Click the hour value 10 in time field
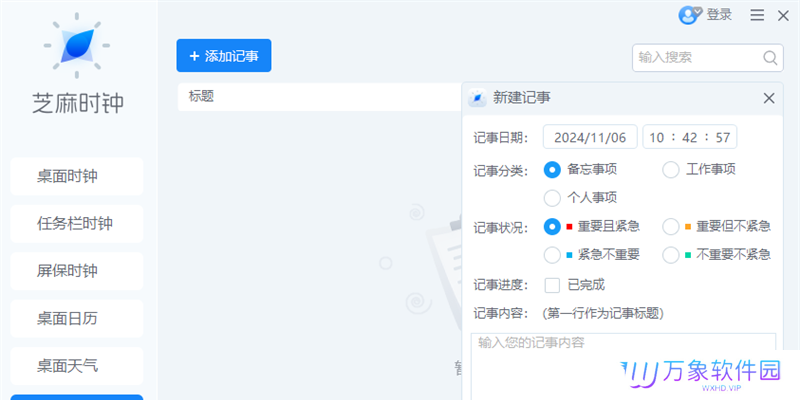This screenshot has width=800, height=400. 657,138
